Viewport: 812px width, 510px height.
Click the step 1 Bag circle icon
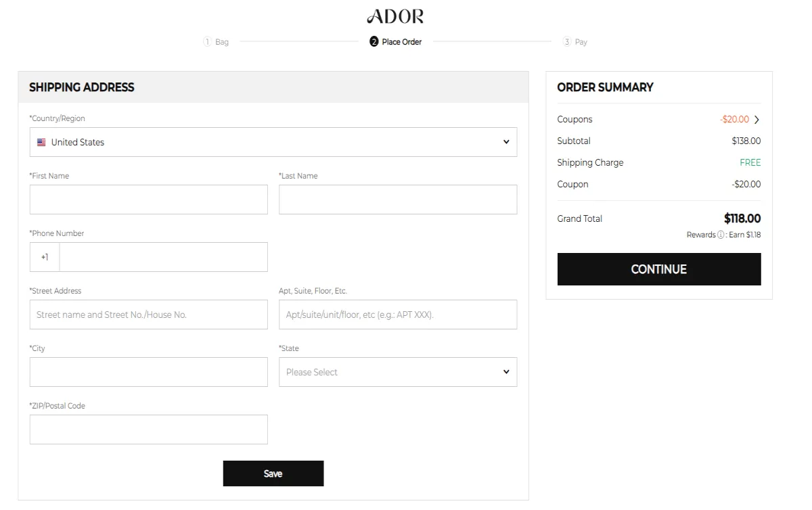pyautogui.click(x=207, y=41)
